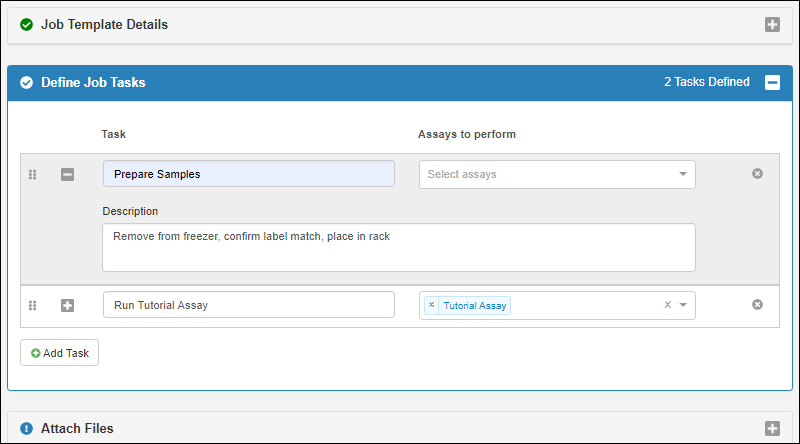Clear all selected assays in second task

667,305
